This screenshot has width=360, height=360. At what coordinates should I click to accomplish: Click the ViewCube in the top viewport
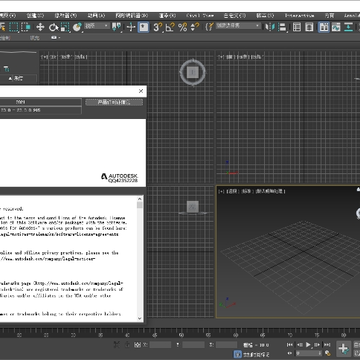[193, 72]
